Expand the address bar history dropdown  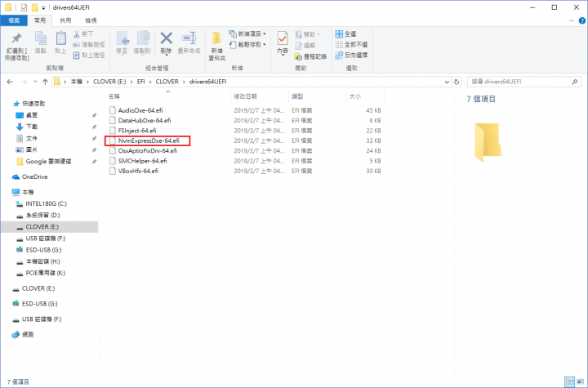(x=447, y=82)
